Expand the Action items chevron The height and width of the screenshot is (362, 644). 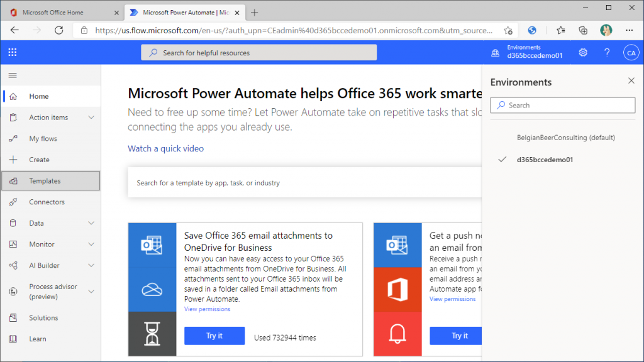(91, 118)
